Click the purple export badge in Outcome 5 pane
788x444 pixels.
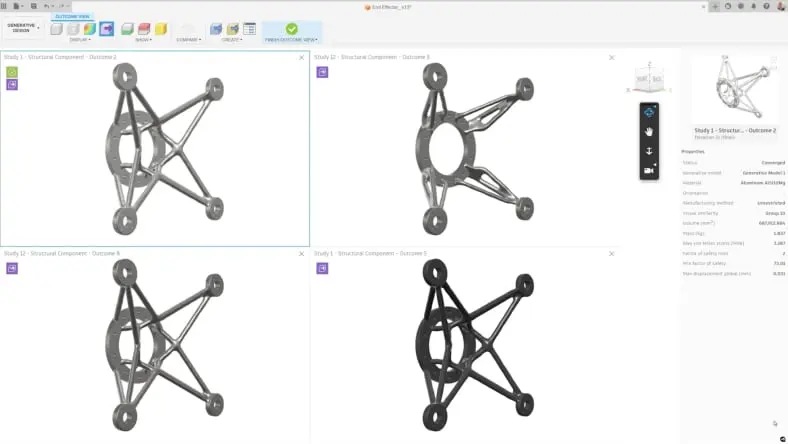322,269
